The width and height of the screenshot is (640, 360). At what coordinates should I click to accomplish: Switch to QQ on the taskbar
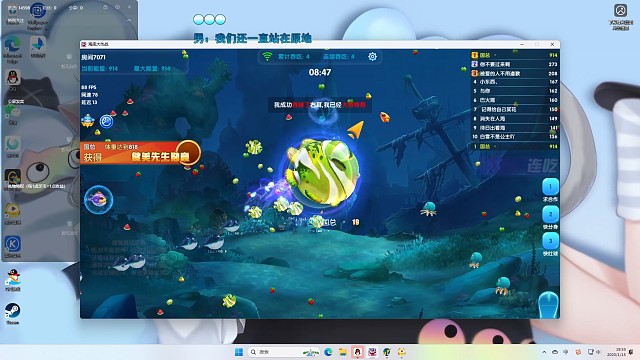[358, 352]
